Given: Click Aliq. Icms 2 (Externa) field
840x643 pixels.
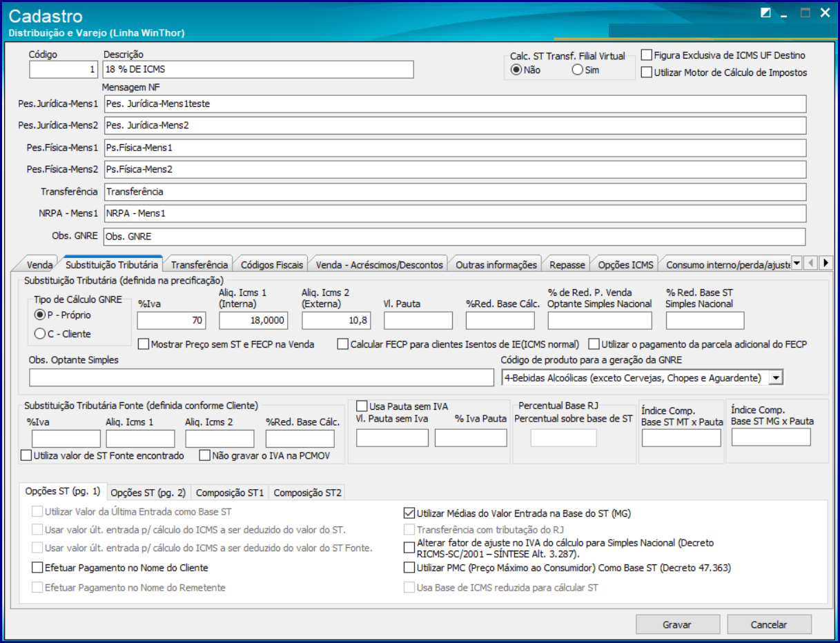Looking at the screenshot, I should 336,321.
